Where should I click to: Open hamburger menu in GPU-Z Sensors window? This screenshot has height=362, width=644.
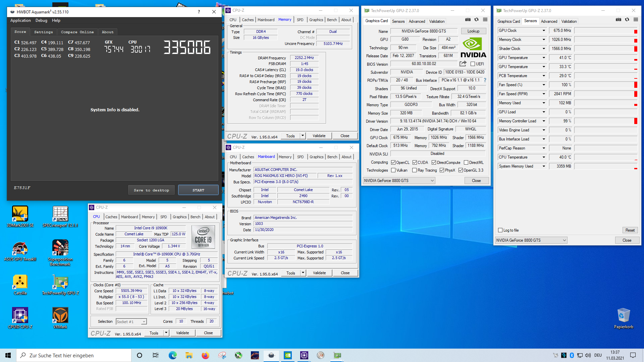point(636,20)
